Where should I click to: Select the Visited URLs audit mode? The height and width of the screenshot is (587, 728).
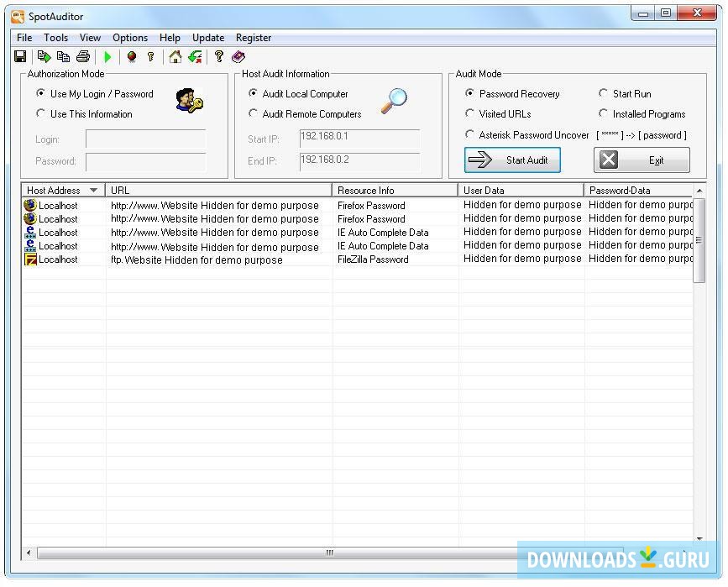tap(470, 114)
